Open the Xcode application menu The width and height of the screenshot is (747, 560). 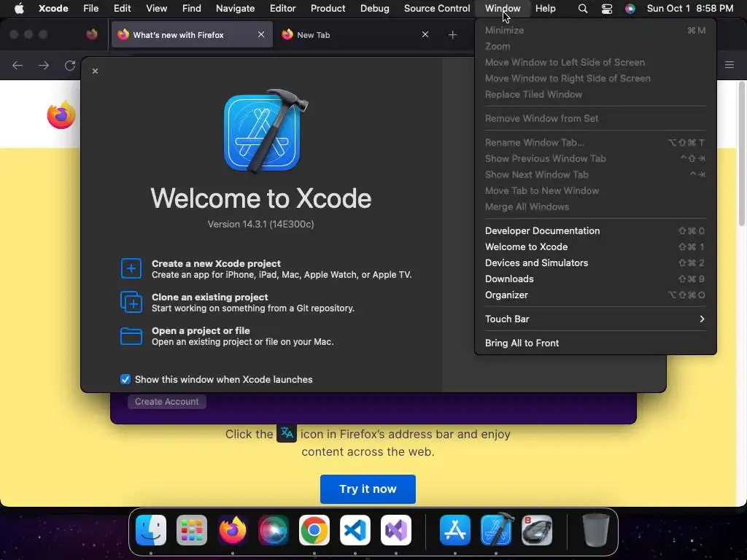coord(53,9)
